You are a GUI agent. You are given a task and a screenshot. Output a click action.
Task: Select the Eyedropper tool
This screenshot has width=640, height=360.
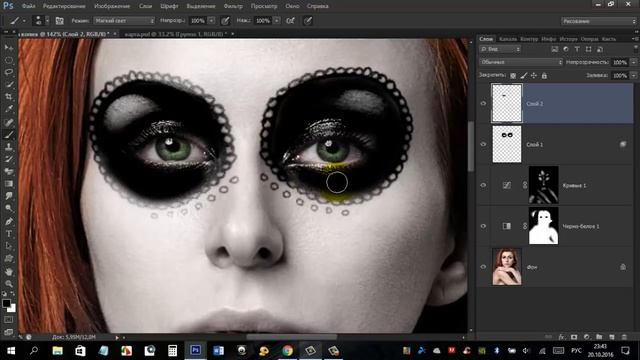(9, 109)
